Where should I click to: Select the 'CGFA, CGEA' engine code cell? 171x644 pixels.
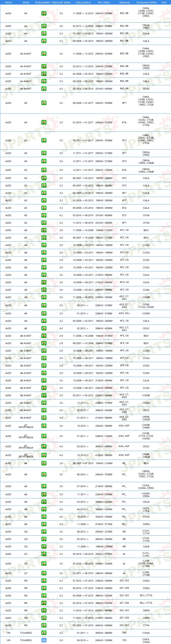click(x=146, y=640)
